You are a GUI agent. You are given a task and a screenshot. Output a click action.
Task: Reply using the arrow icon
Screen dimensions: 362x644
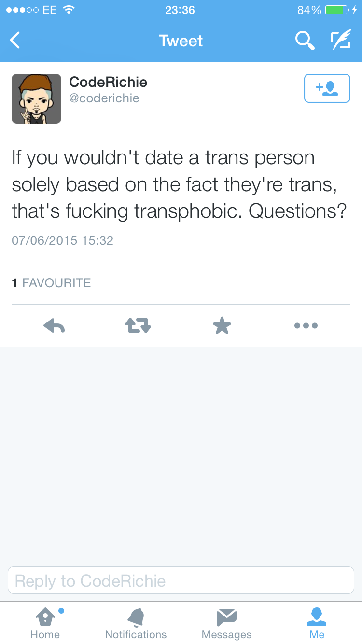[54, 326]
